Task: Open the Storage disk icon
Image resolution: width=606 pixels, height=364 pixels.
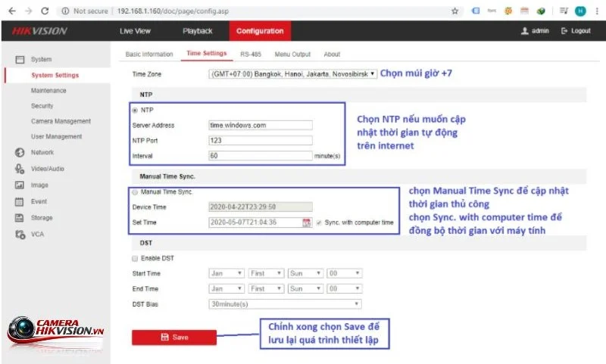Action: tap(19, 218)
